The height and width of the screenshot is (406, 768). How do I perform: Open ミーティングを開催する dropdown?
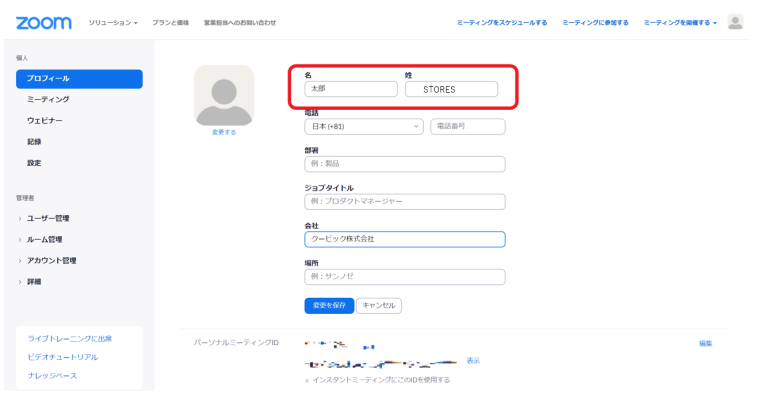(680, 23)
